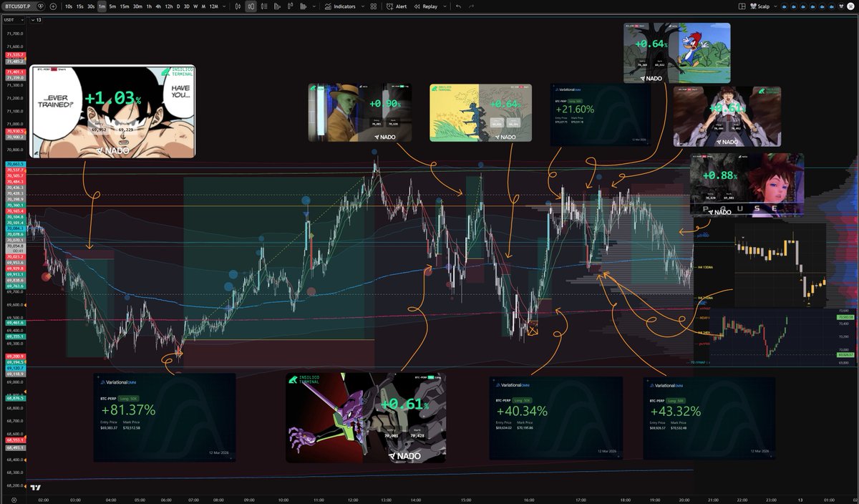Open the USDT currency dropdown
859x504 pixels.
[13, 20]
